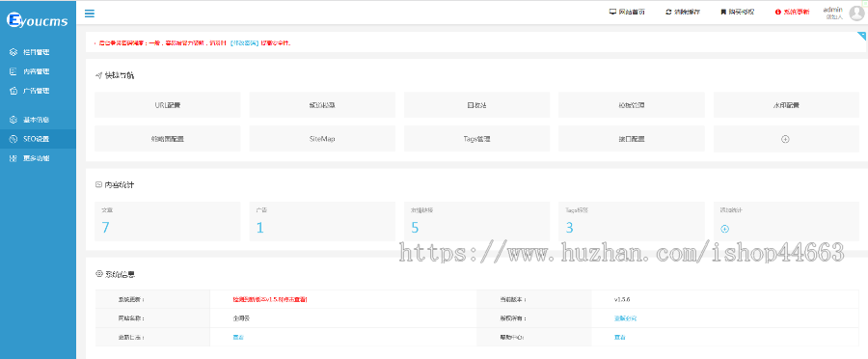Click the 栏目管理 sidebar icon

(14, 52)
